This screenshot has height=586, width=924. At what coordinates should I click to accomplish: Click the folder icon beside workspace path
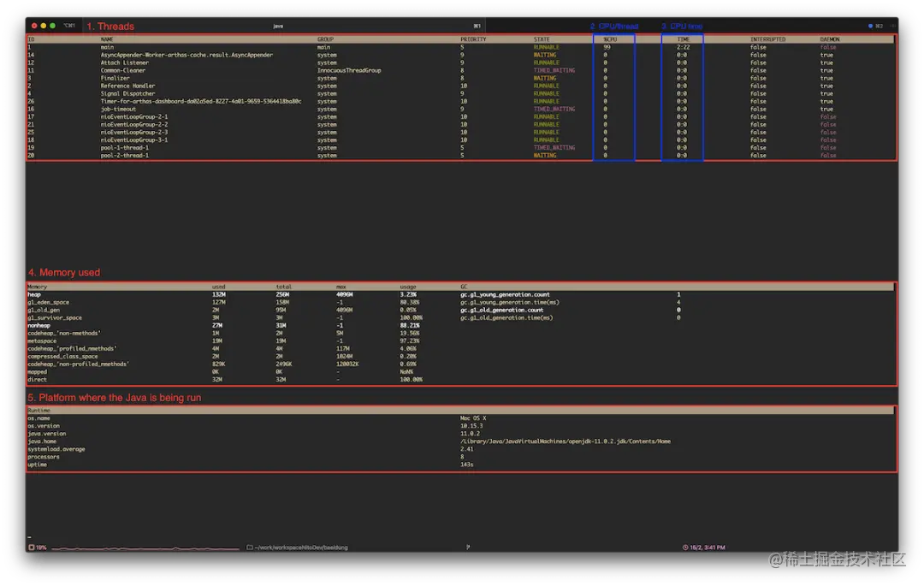tap(249, 548)
